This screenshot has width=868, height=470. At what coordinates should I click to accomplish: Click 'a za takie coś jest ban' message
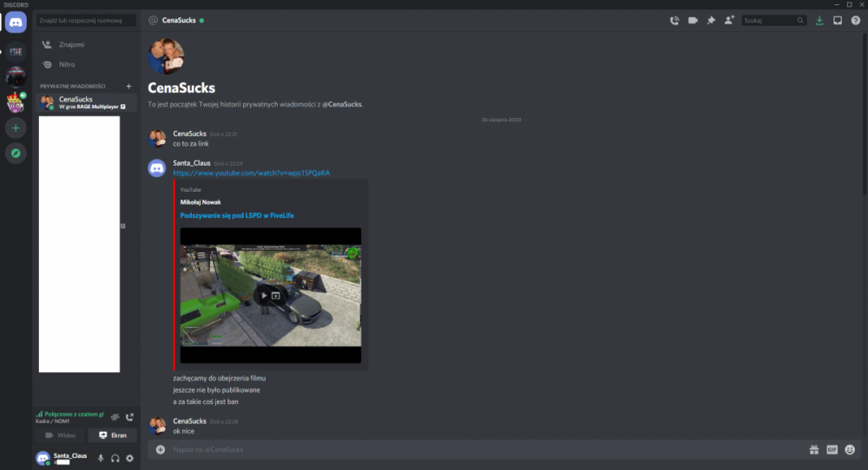point(206,402)
